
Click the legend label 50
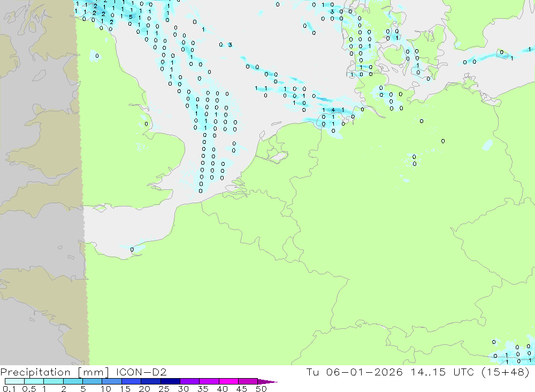pos(261,389)
